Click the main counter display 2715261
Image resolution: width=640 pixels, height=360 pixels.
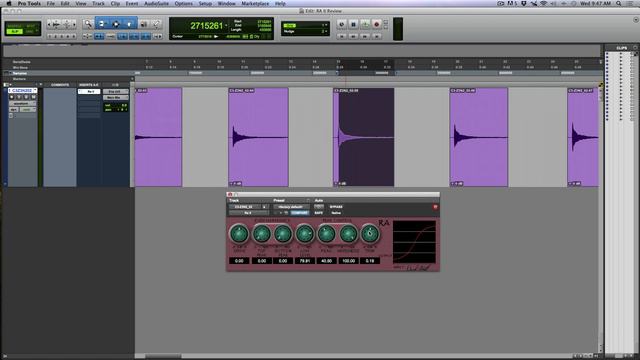[207, 26]
